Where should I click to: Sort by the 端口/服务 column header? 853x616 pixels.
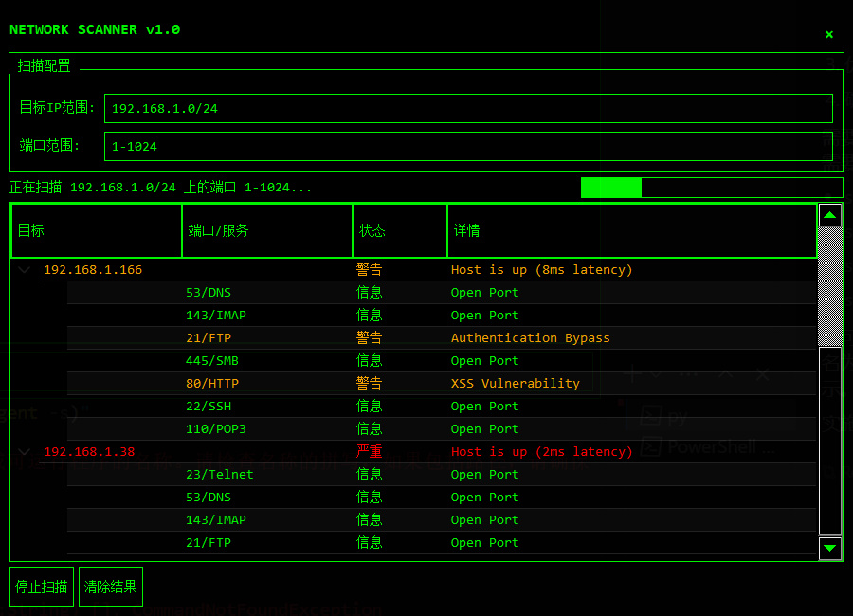[266, 230]
